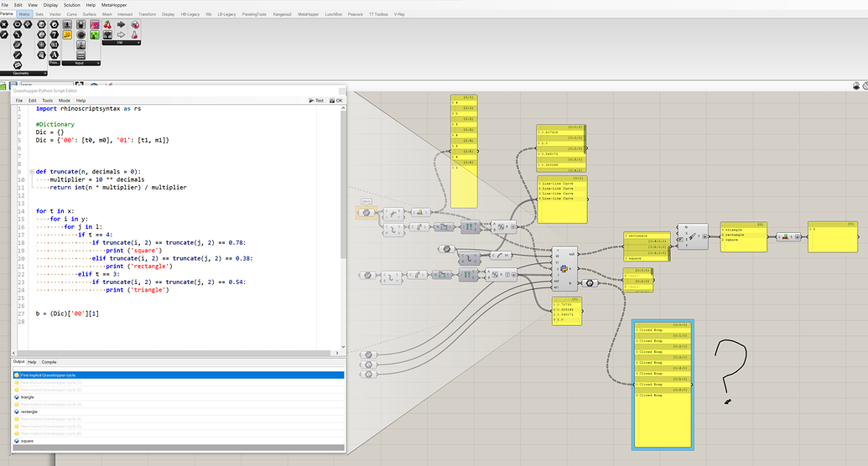Click the cherry icon in Util panel
Screen dimensions: 868x466
tap(107, 24)
